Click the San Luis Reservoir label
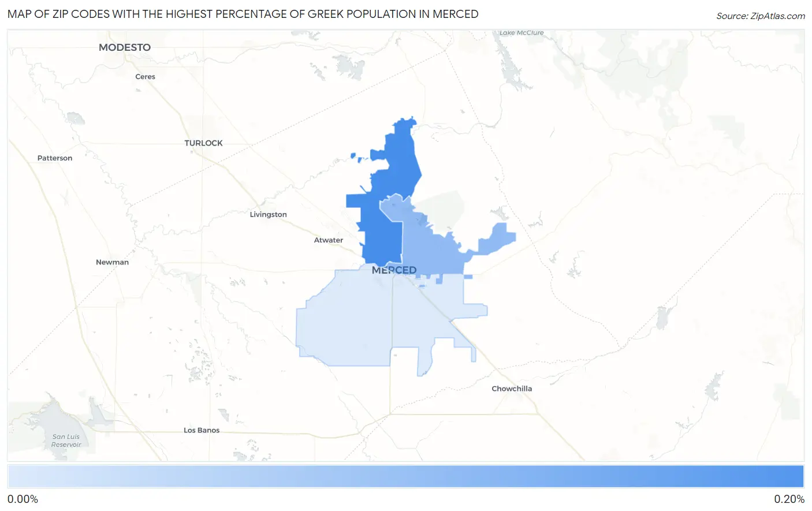 click(x=66, y=441)
